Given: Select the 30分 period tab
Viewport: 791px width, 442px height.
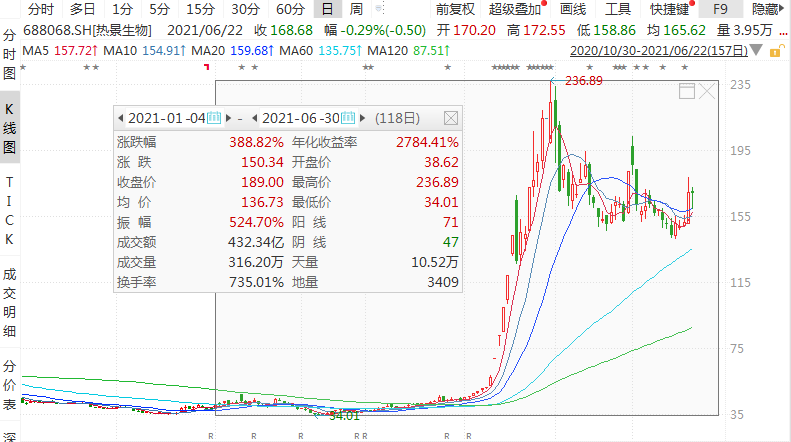Looking at the screenshot, I should pos(246,9).
